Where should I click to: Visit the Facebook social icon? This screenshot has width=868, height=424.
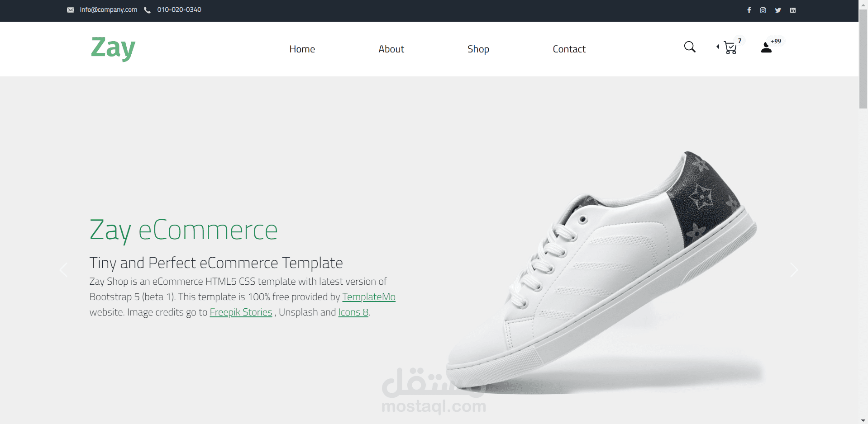point(749,10)
